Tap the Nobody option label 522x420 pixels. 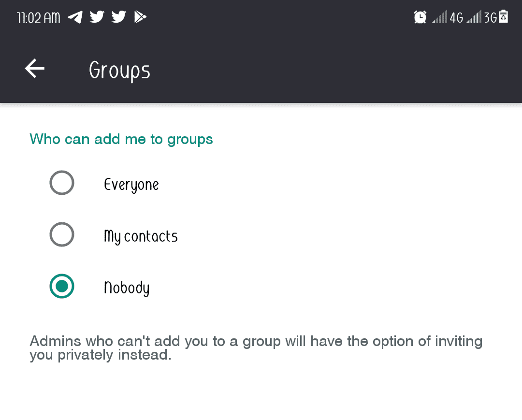tap(127, 288)
